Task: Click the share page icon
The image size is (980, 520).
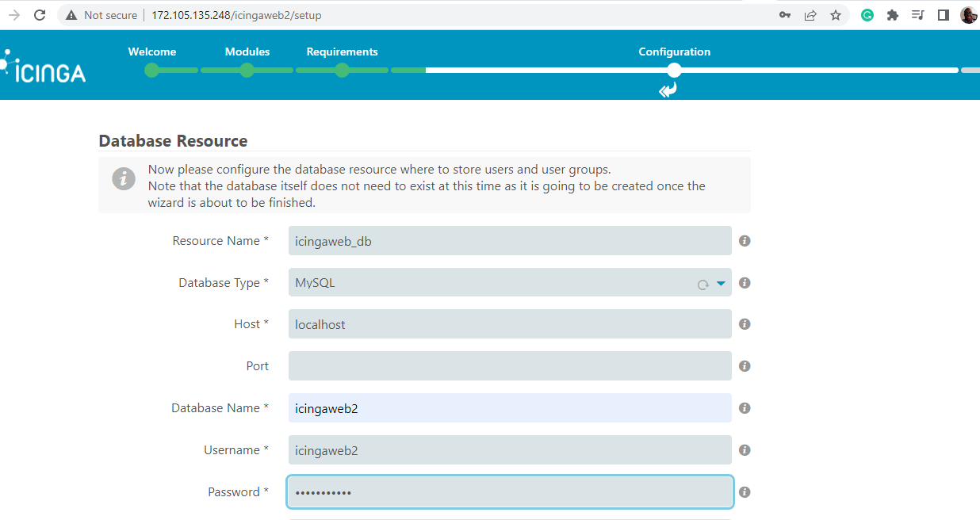Action: coord(810,15)
